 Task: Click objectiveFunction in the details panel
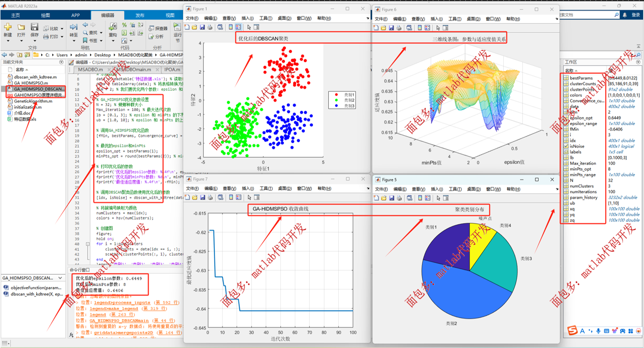32,287
